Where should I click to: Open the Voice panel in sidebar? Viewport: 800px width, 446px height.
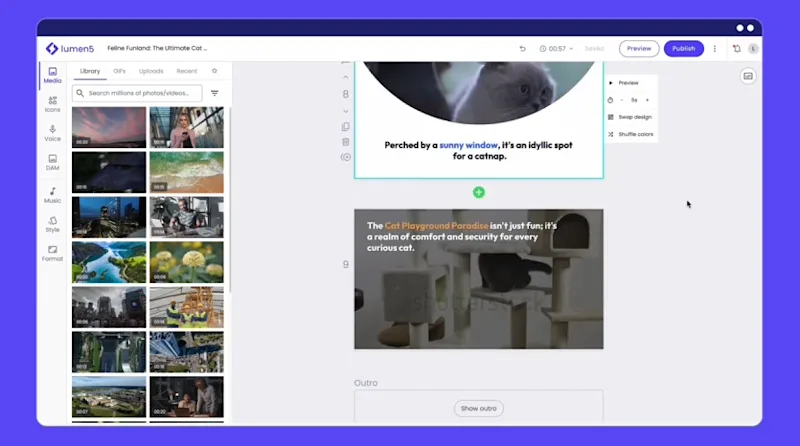pos(53,133)
